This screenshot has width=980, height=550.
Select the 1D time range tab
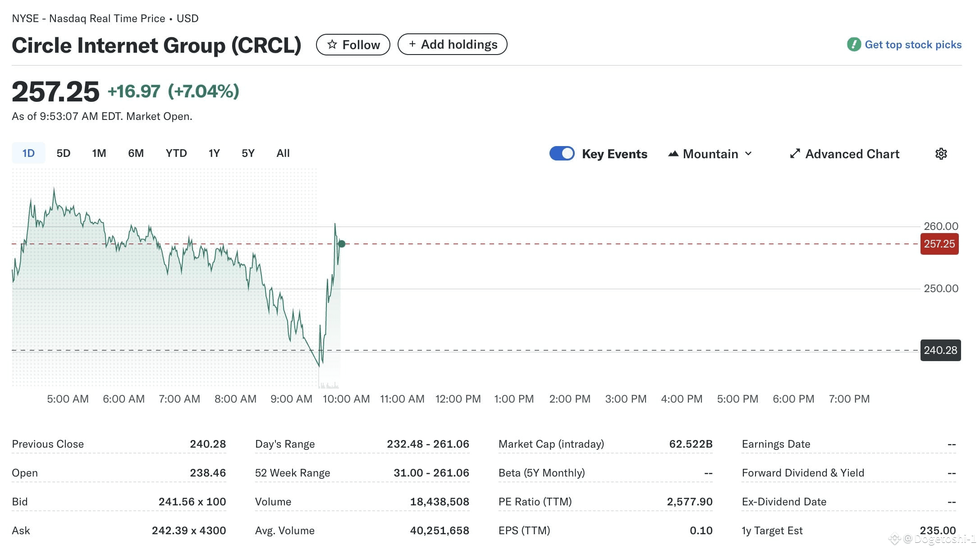[28, 153]
